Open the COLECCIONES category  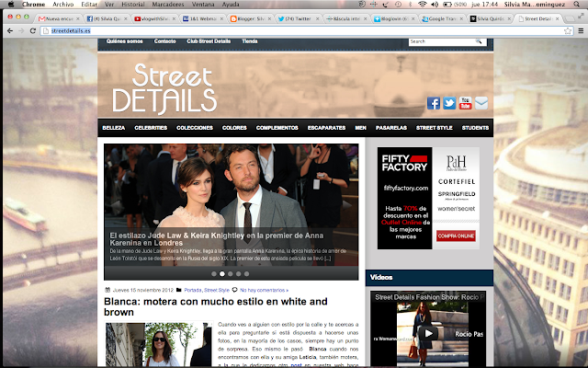[x=195, y=128]
